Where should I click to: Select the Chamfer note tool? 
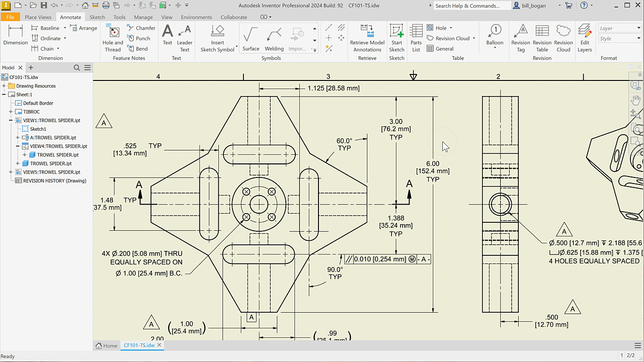[x=141, y=28]
